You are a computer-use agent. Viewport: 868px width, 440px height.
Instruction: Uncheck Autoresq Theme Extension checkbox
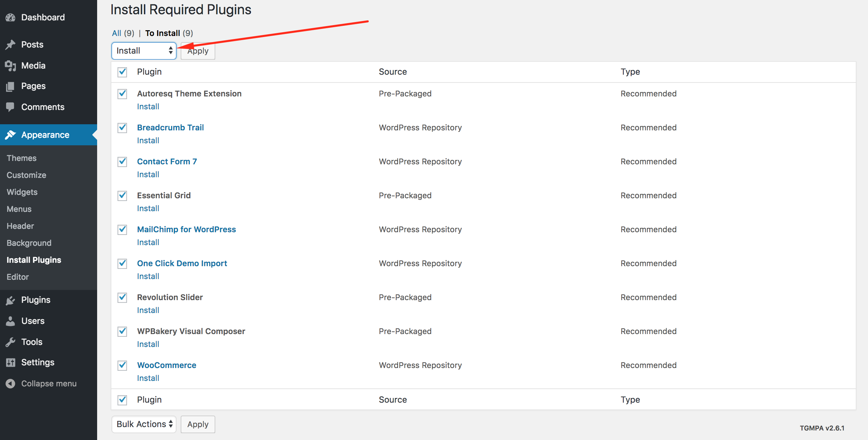(x=122, y=94)
